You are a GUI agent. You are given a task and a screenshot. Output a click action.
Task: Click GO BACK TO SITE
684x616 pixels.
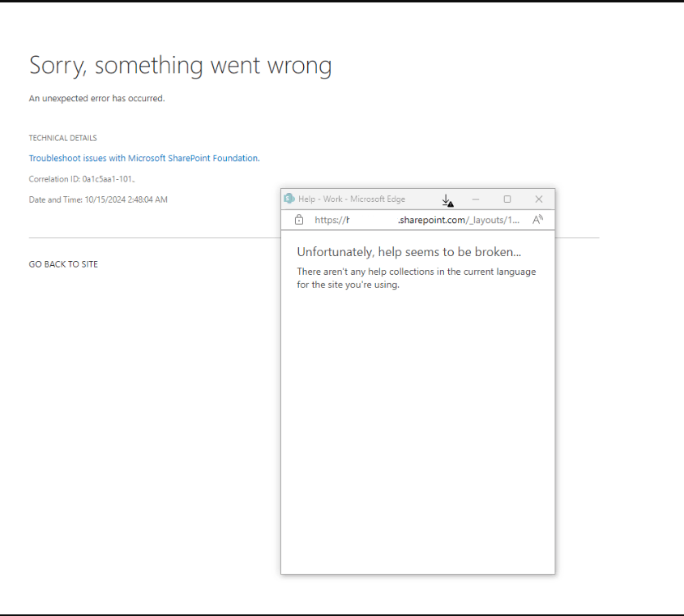(63, 264)
